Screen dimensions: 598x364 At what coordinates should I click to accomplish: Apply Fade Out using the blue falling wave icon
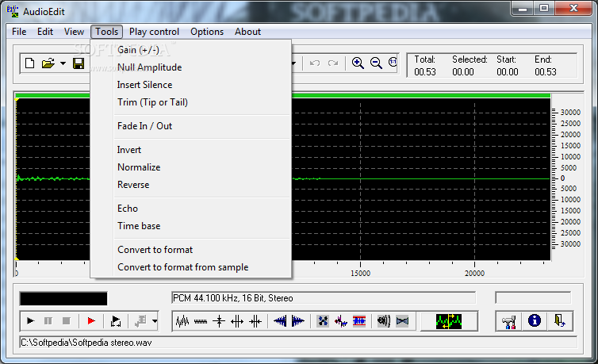point(298,321)
